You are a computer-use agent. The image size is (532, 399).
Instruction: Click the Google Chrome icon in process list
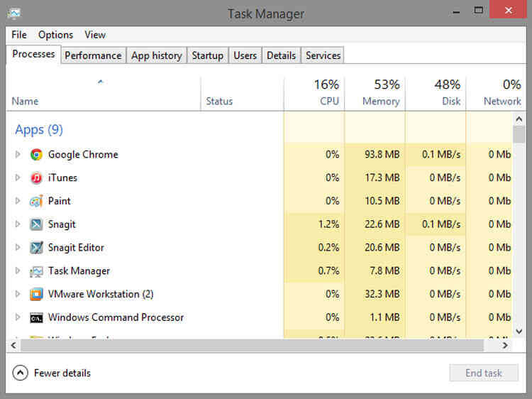(x=37, y=154)
